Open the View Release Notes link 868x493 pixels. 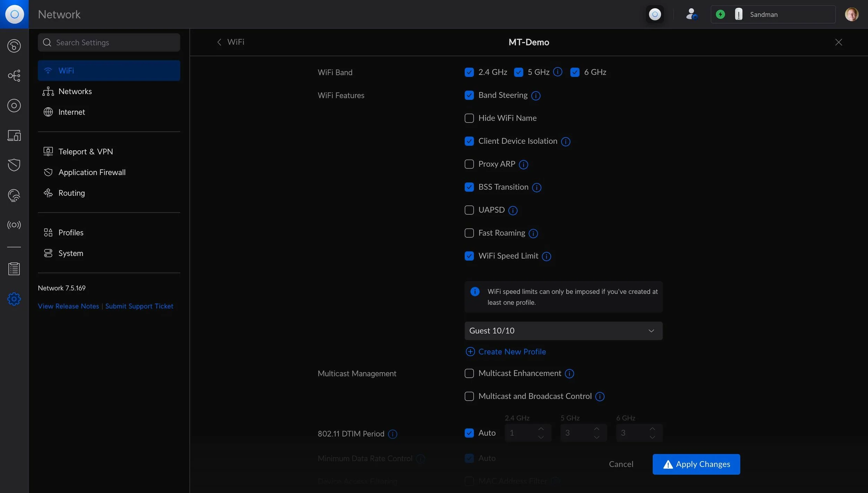pos(68,306)
